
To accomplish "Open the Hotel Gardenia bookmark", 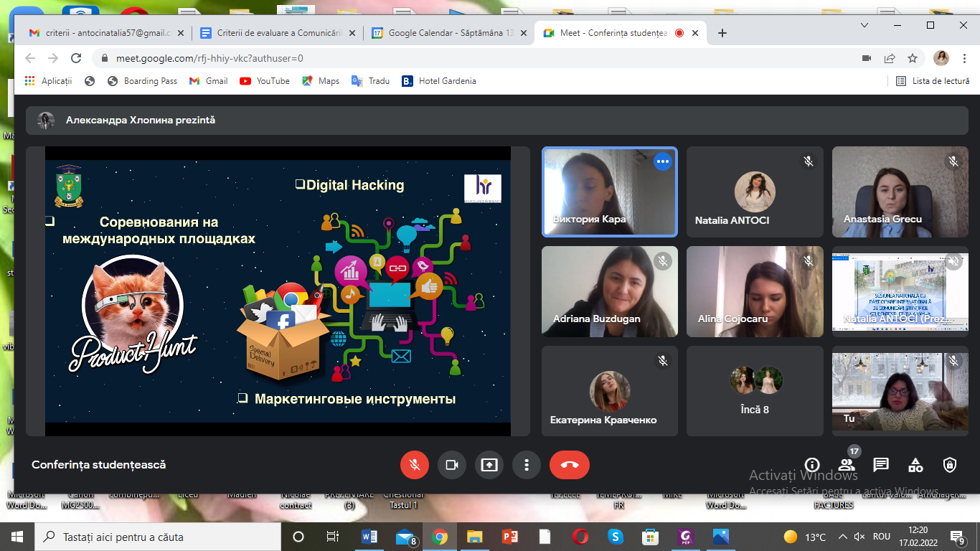I will point(439,81).
